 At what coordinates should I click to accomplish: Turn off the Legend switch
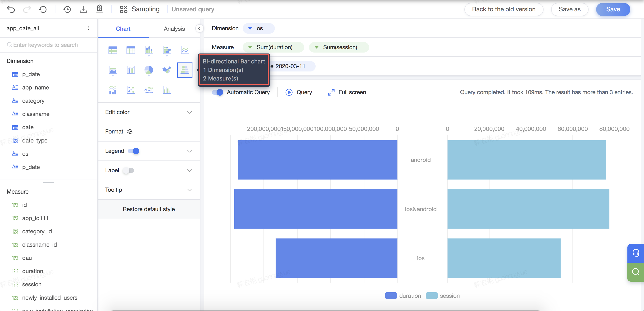[x=134, y=151]
